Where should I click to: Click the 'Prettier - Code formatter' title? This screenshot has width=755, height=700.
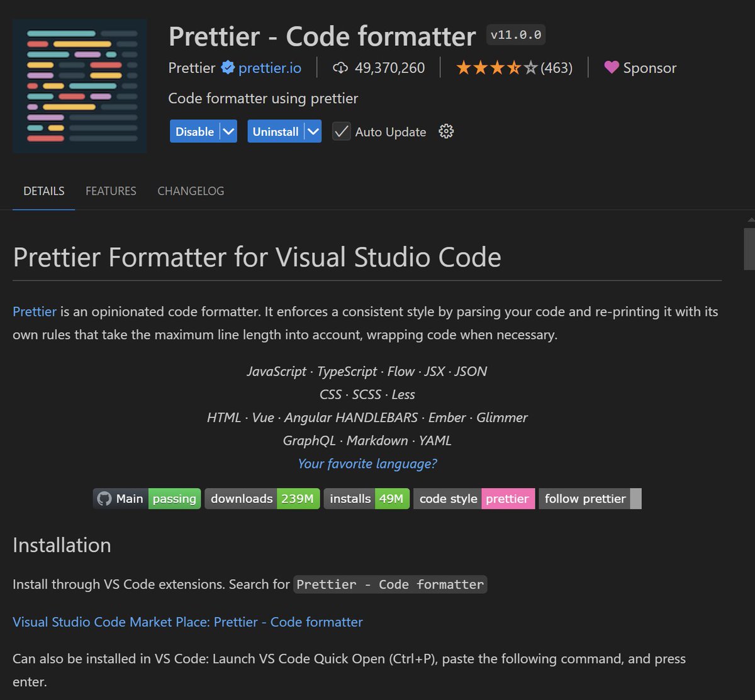pyautogui.click(x=322, y=36)
